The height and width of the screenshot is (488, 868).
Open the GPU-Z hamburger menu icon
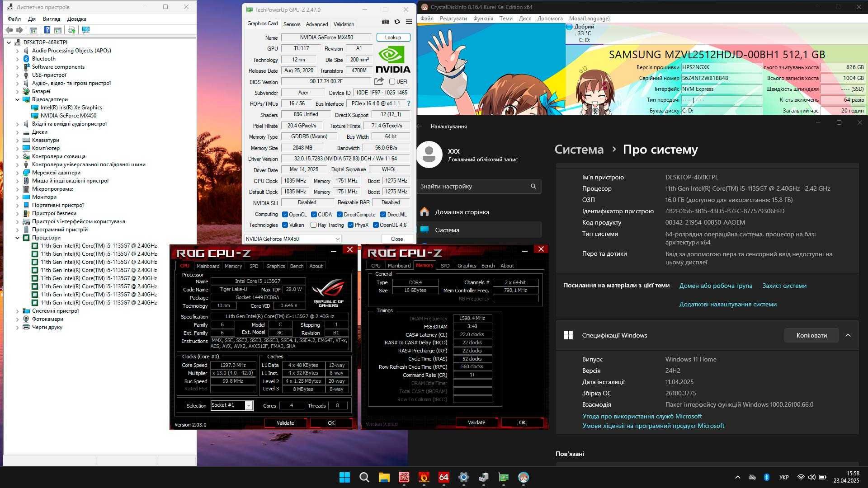[x=409, y=22]
